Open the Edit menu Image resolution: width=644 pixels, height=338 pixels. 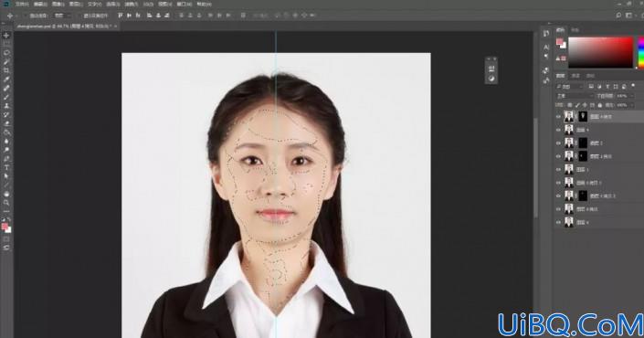point(40,4)
